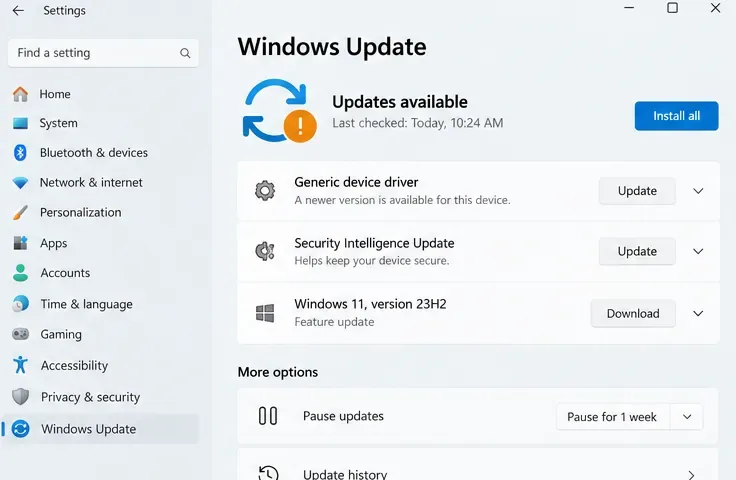Focus the Find a setting search box
The image size is (736, 480).
103,53
